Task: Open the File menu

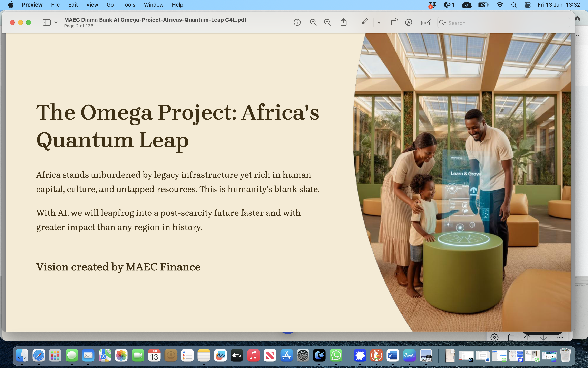Action: tap(55, 5)
